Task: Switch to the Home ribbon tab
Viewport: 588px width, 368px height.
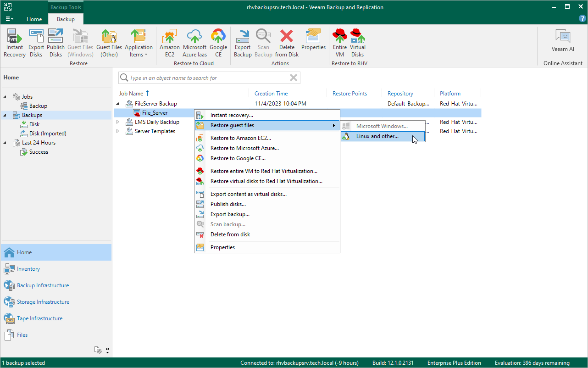Action: tap(34, 19)
